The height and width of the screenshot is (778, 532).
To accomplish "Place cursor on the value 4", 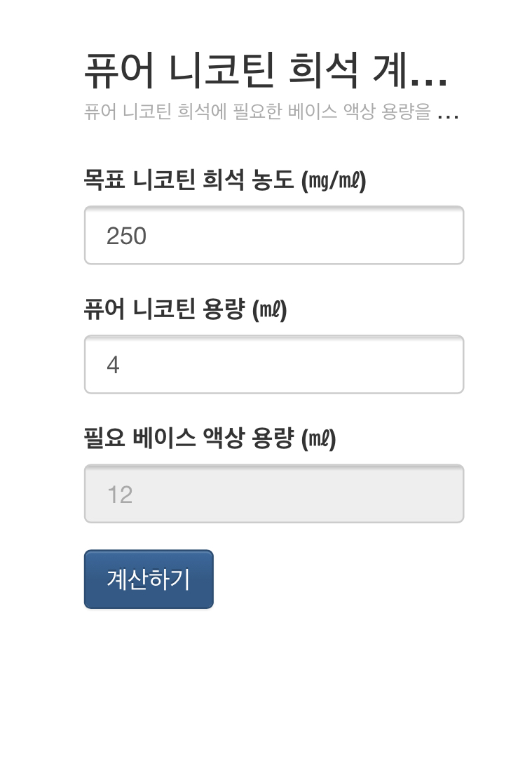I will [113, 365].
